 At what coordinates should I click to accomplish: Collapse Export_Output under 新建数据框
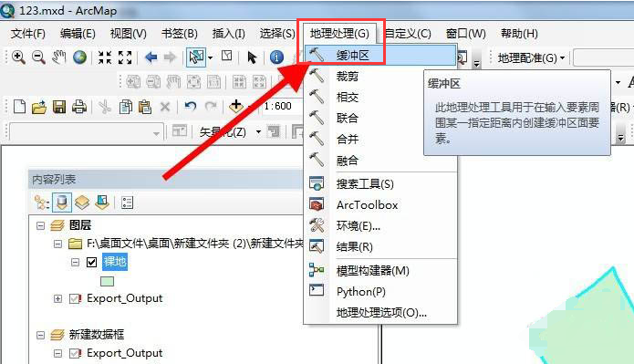pos(57,353)
